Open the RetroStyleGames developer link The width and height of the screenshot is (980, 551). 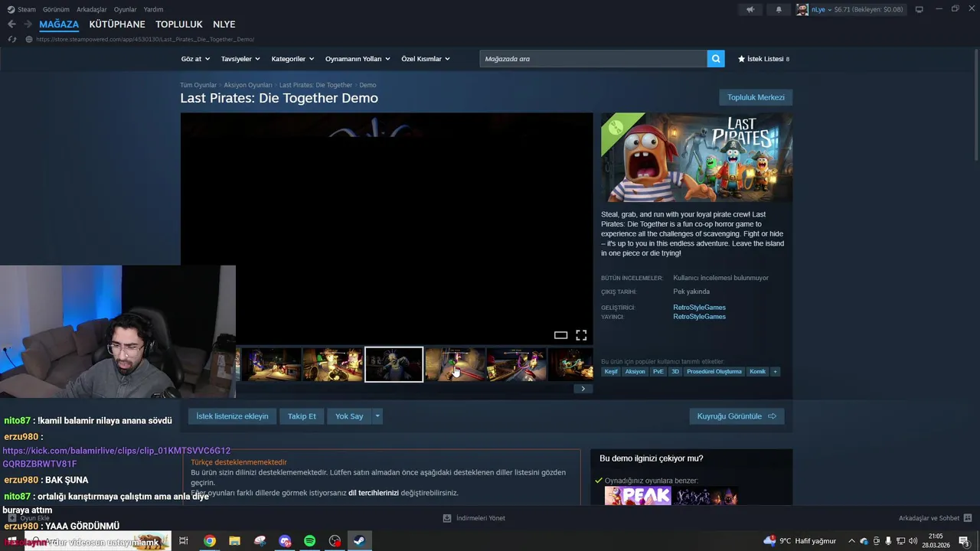699,308
